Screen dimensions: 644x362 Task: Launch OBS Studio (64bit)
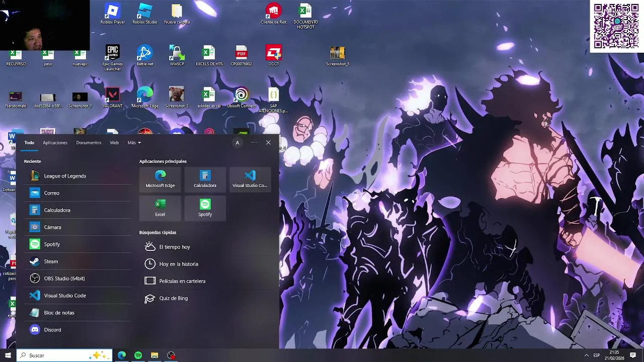coord(77,279)
